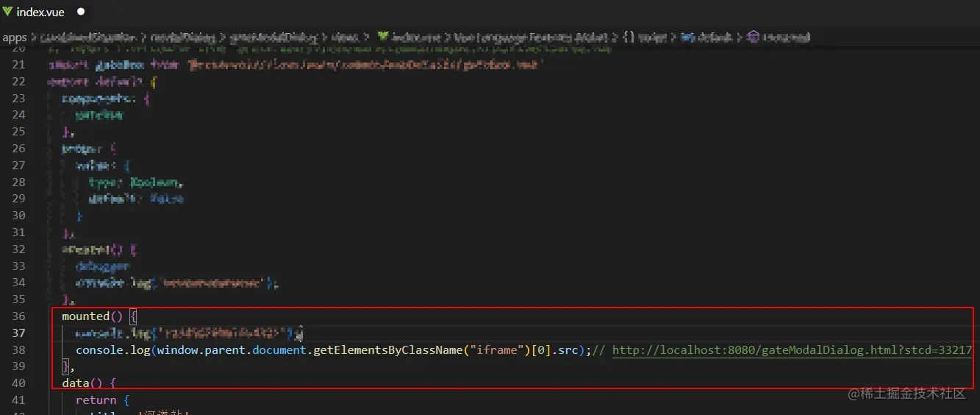The height and width of the screenshot is (415, 980).
Task: Click 'window' in the line 38 statement
Action: click(x=179, y=350)
